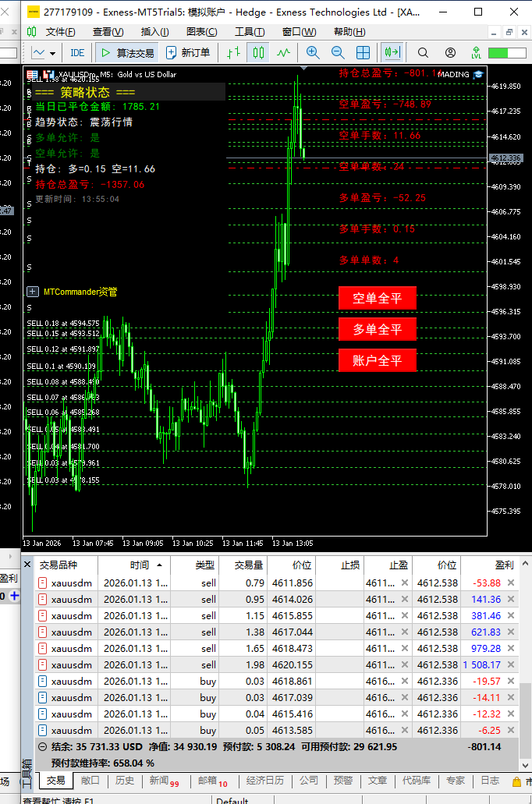The height and width of the screenshot is (804, 532).
Task: Click the price cell 4614.026
Action: point(292,599)
